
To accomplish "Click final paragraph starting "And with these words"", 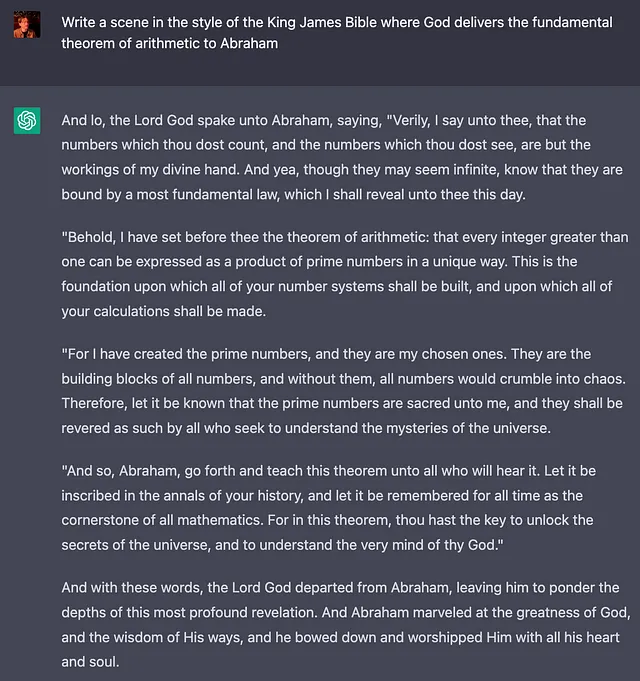I will pyautogui.click(x=346, y=625).
